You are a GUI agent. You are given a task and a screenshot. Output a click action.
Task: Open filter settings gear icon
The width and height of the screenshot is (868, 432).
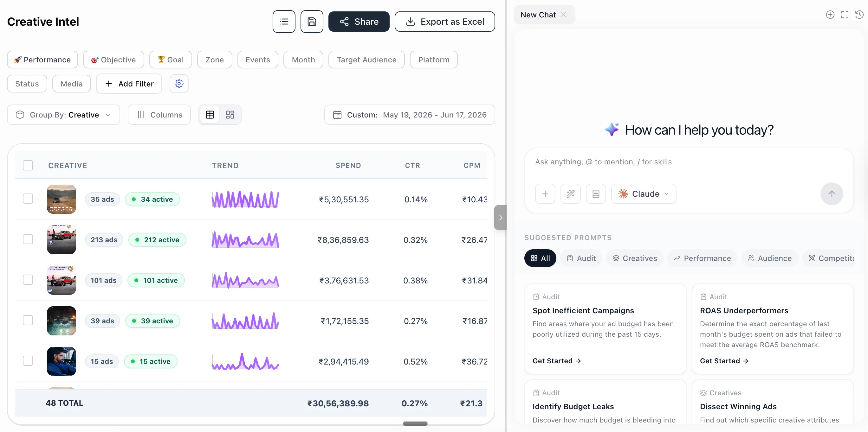click(x=179, y=84)
